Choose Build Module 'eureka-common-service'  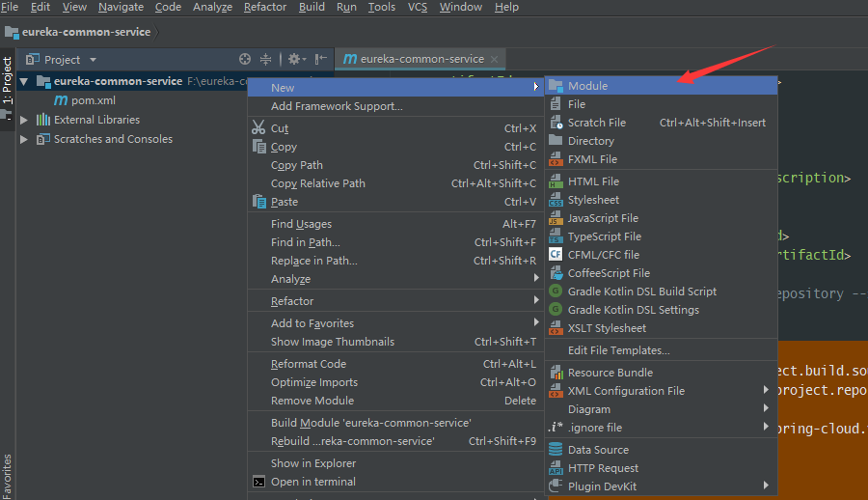click(395, 423)
